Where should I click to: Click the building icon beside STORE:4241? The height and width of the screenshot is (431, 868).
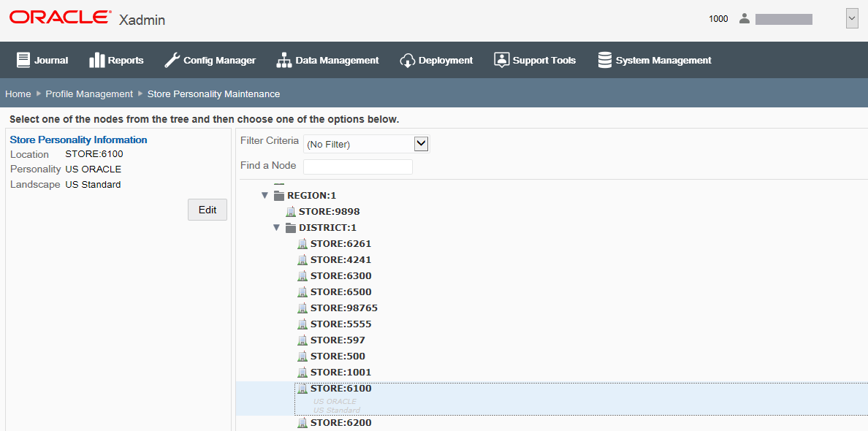click(x=302, y=259)
